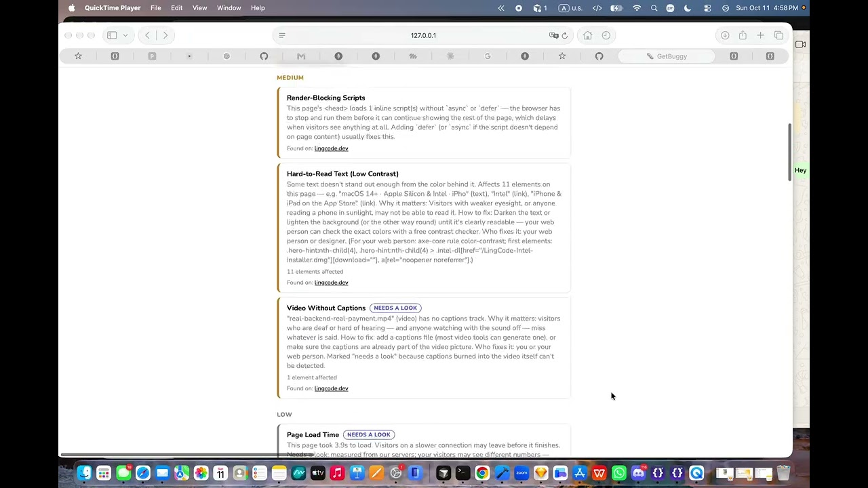This screenshot has width=868, height=488.
Task: Toggle the Safari sidebar button
Action: (x=112, y=35)
